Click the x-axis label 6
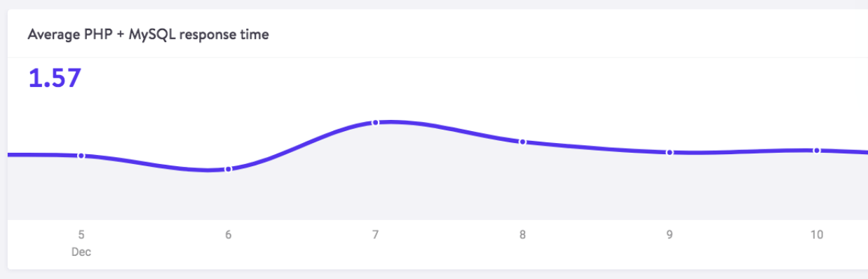This screenshot has width=868, height=279. (228, 236)
